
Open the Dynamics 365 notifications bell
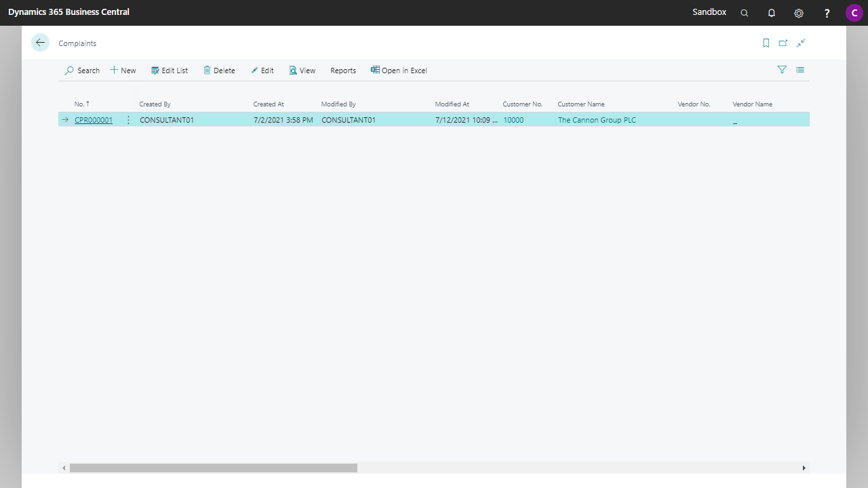pos(771,12)
